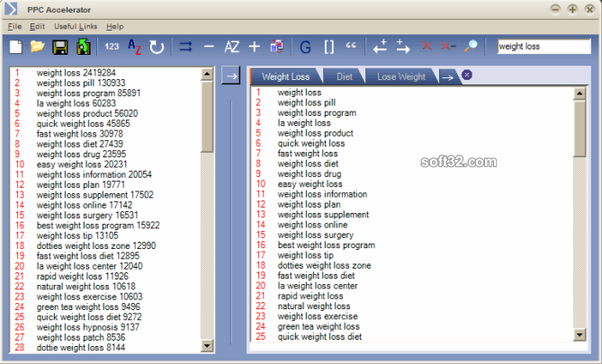Select 'dotties weight loss zone 12990' row
The width and height of the screenshot is (602, 364).
tap(96, 246)
